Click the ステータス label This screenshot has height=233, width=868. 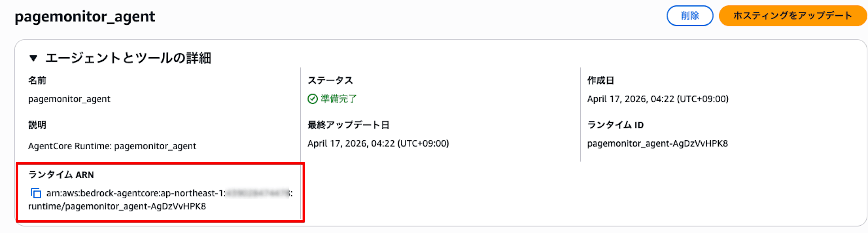[x=330, y=80]
